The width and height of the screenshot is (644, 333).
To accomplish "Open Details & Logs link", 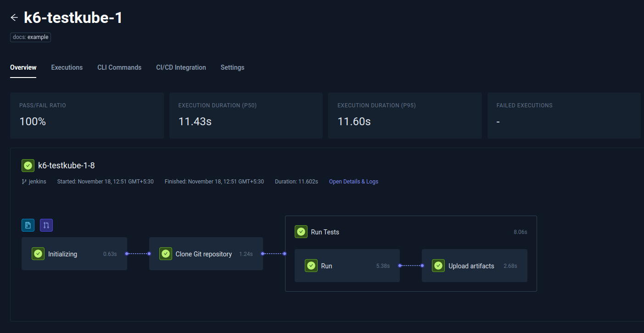I will pos(353,182).
